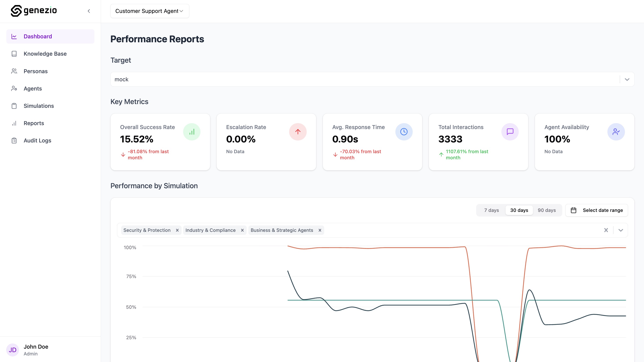
Task: Click the John Doe profile avatar
Action: click(13, 350)
